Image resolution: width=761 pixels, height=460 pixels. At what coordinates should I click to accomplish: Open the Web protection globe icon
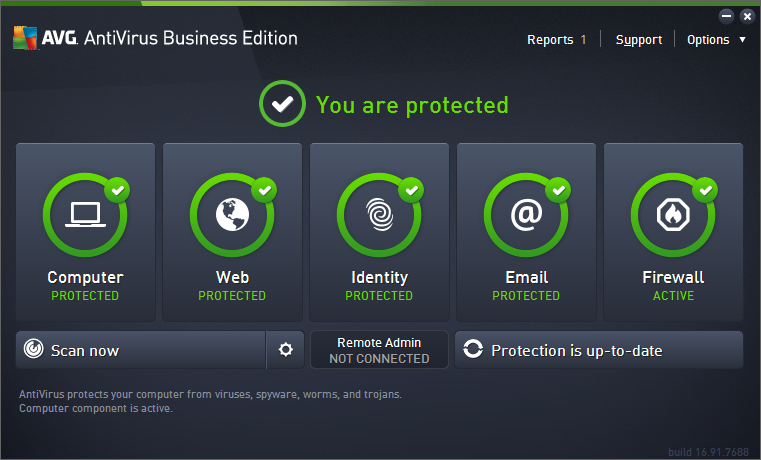coord(232,215)
